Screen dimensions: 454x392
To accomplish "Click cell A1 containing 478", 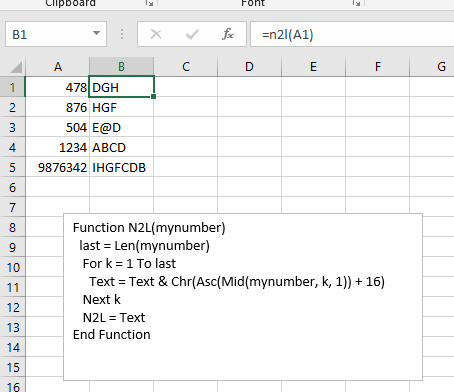I will pos(57,87).
